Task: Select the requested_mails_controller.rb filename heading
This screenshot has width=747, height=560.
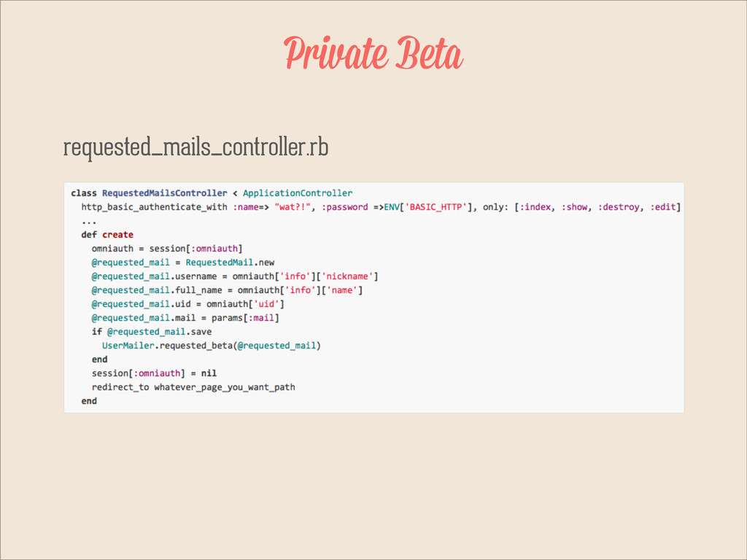Action: (196, 147)
